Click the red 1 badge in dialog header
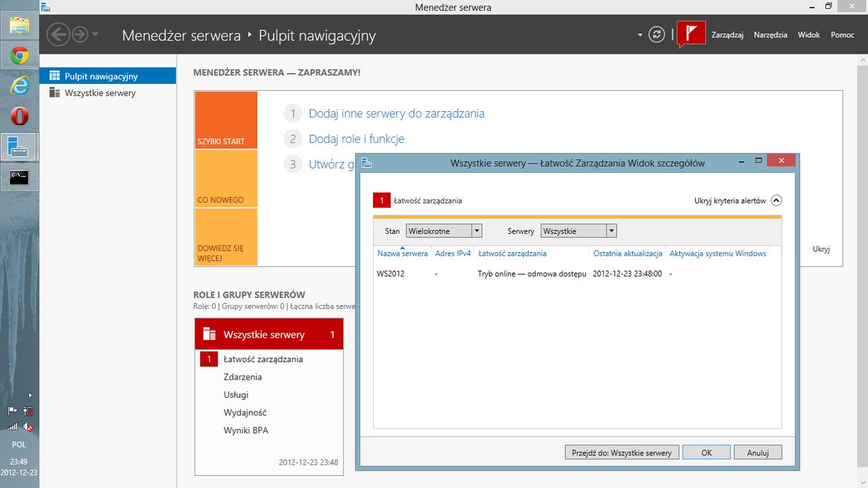 [x=382, y=201]
